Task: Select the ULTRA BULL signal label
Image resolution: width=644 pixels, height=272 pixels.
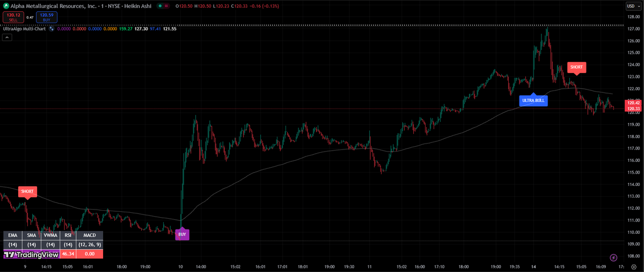Action: point(533,101)
